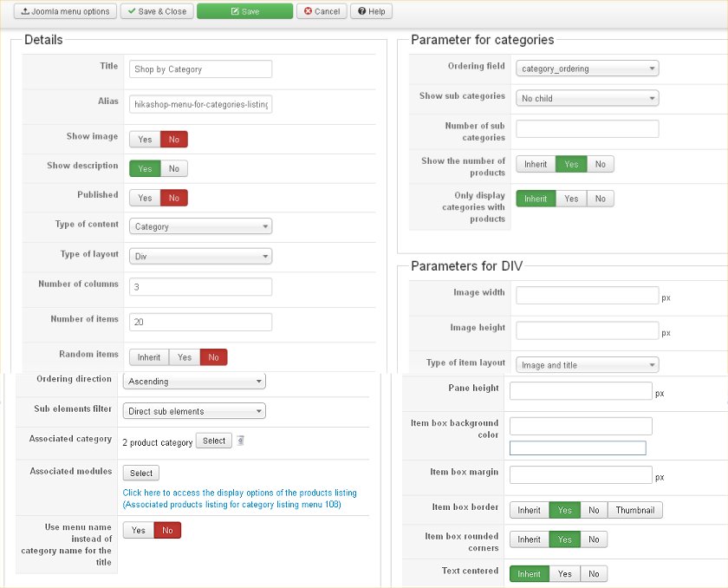Click Select under Associated modules
The height and width of the screenshot is (588, 728).
click(141, 473)
